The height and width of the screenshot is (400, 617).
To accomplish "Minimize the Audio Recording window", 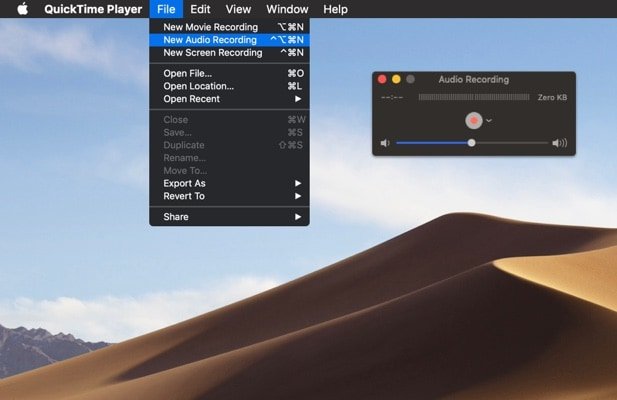I will point(396,79).
